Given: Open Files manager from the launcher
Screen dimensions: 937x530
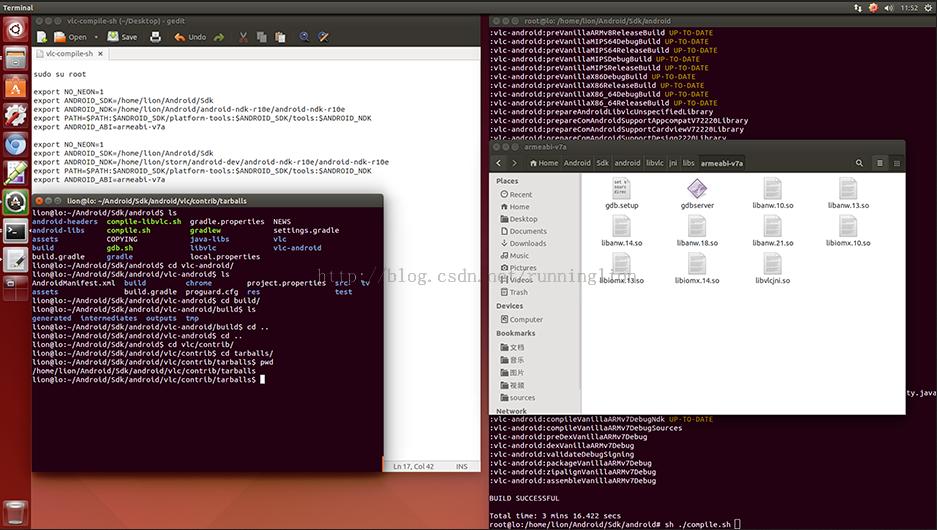Looking at the screenshot, I should pos(16,59).
